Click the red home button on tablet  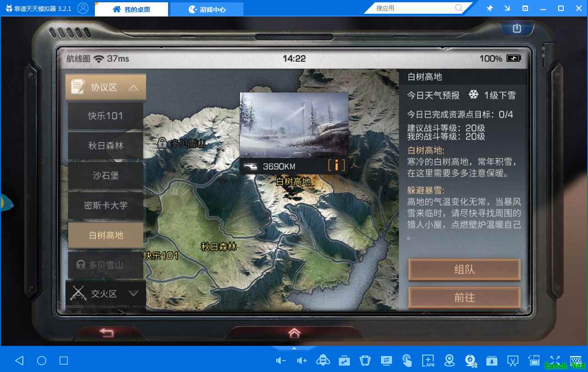pos(294,332)
